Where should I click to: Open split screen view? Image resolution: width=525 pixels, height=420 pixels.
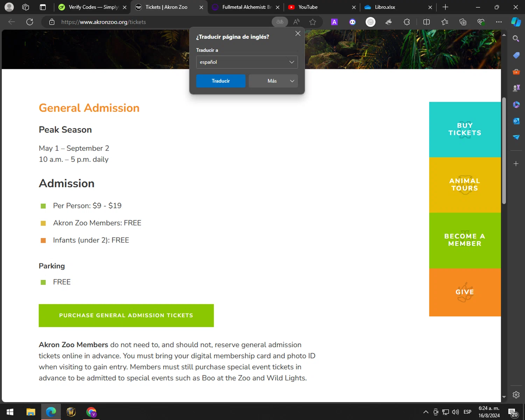[426, 22]
